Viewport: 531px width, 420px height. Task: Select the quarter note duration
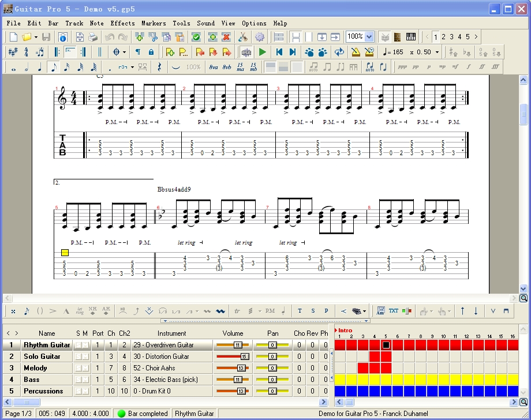click(x=40, y=67)
